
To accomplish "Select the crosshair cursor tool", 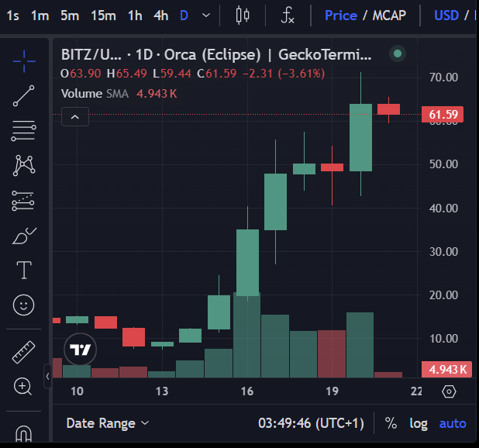I will coord(24,61).
